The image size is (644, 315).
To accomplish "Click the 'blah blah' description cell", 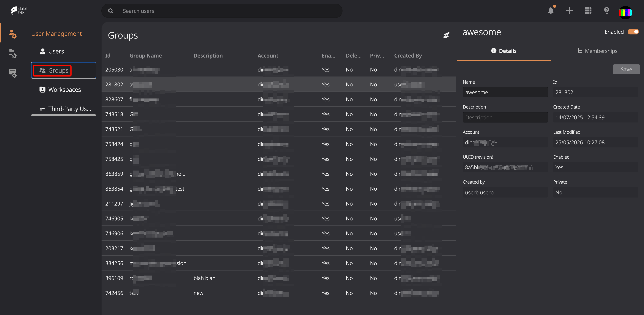I will (x=204, y=278).
